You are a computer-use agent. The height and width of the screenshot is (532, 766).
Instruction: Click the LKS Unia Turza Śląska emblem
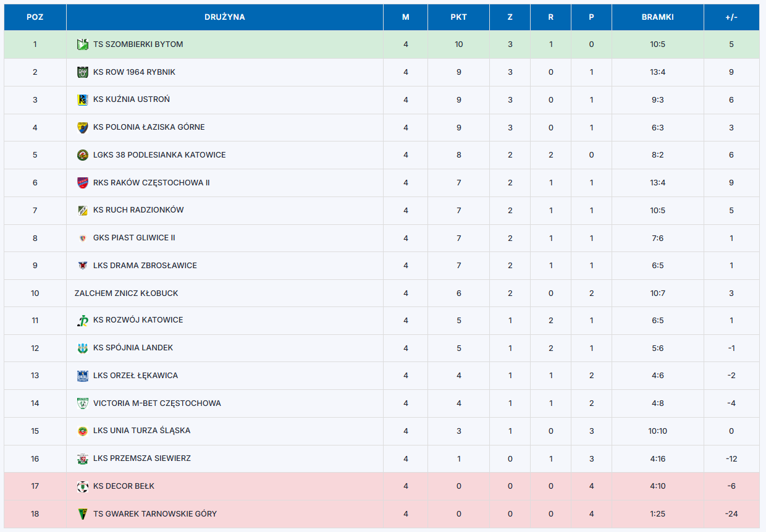click(82, 431)
